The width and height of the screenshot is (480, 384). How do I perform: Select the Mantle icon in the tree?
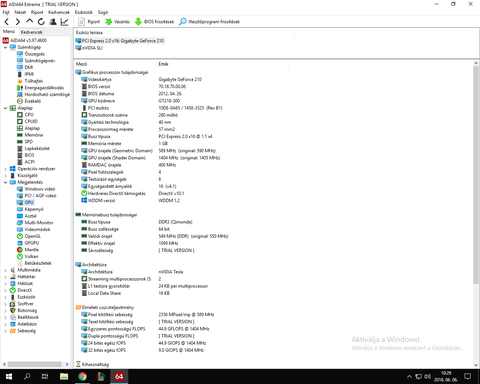coord(20,250)
